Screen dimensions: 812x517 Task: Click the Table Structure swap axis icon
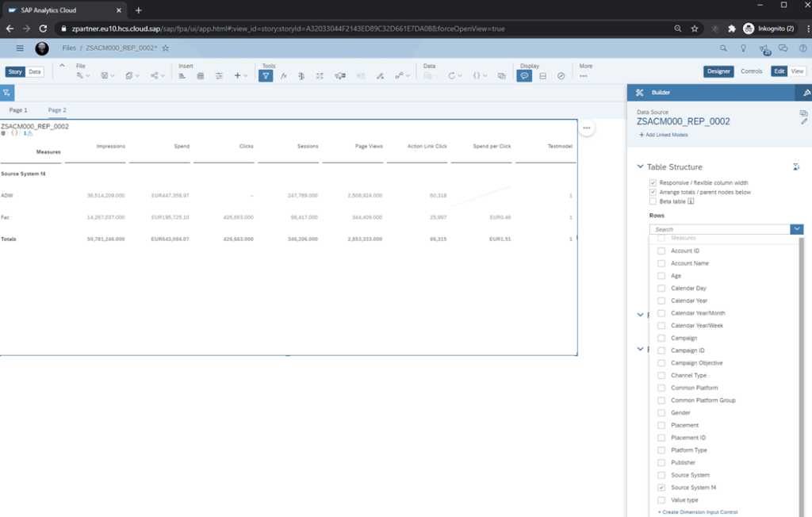(796, 167)
